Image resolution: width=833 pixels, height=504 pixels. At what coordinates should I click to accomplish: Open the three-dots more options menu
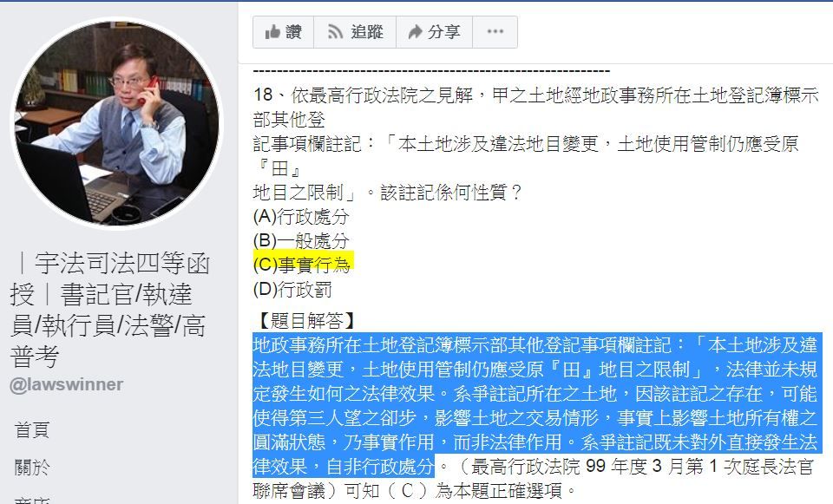[495, 32]
